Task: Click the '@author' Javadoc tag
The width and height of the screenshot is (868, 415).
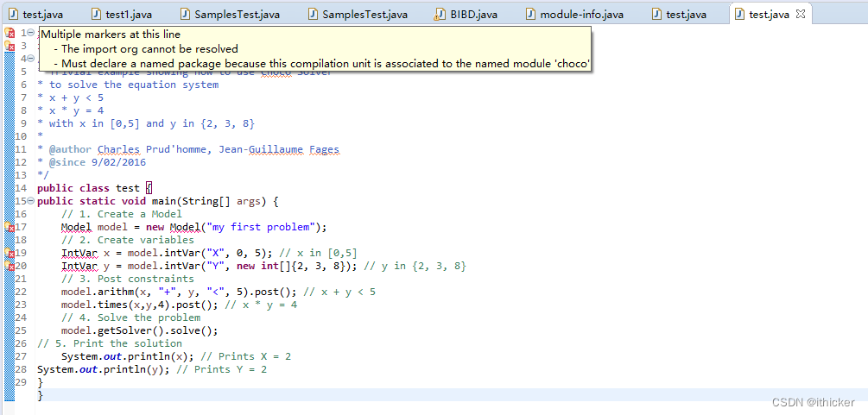Action: pos(70,149)
